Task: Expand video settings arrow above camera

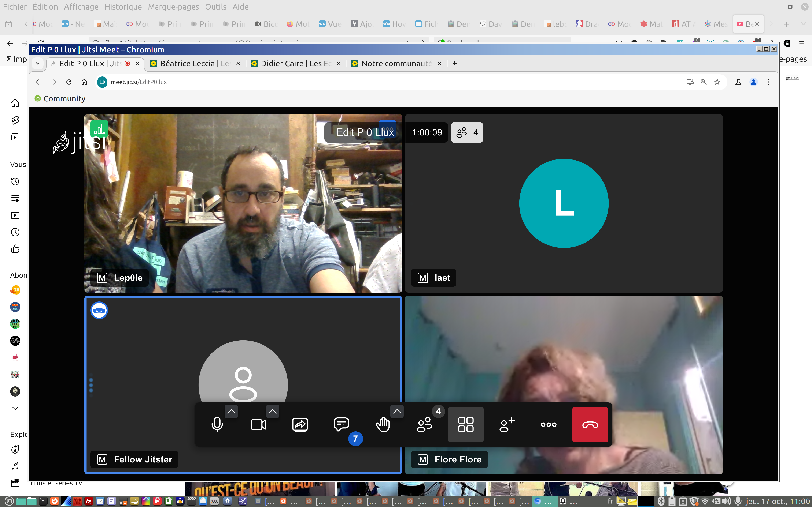Action: (272, 412)
